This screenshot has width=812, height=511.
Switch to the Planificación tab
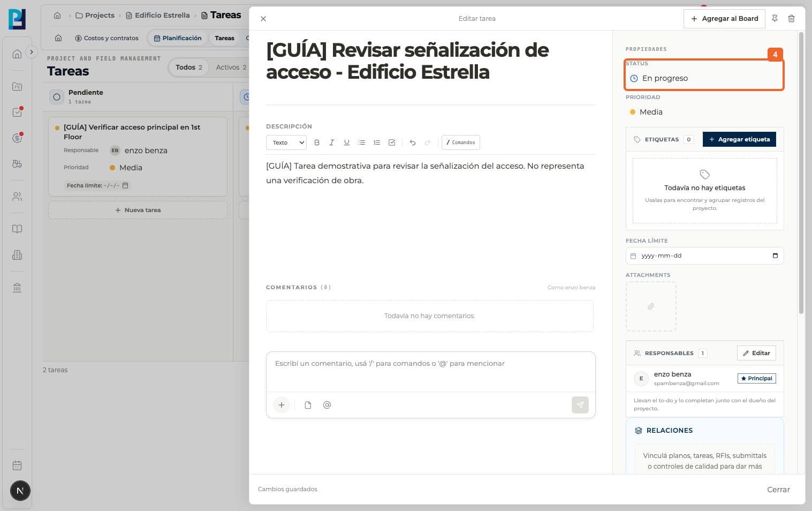[178, 38]
